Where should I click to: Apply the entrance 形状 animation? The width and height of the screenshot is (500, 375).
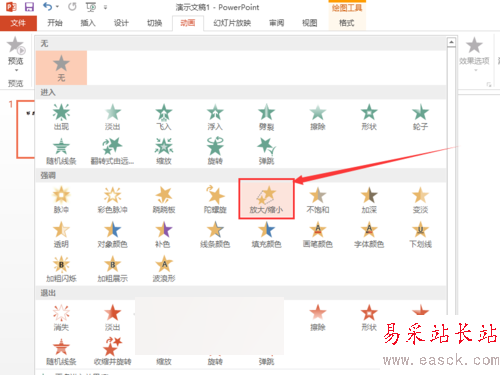click(369, 117)
